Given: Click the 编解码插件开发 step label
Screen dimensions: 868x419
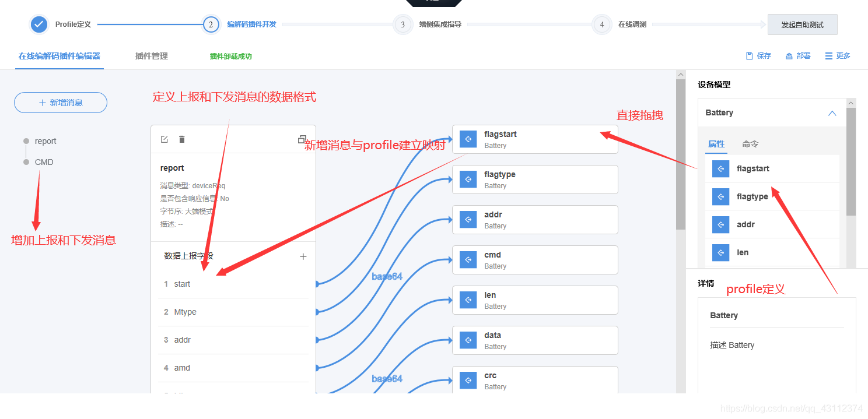Looking at the screenshot, I should [251, 24].
